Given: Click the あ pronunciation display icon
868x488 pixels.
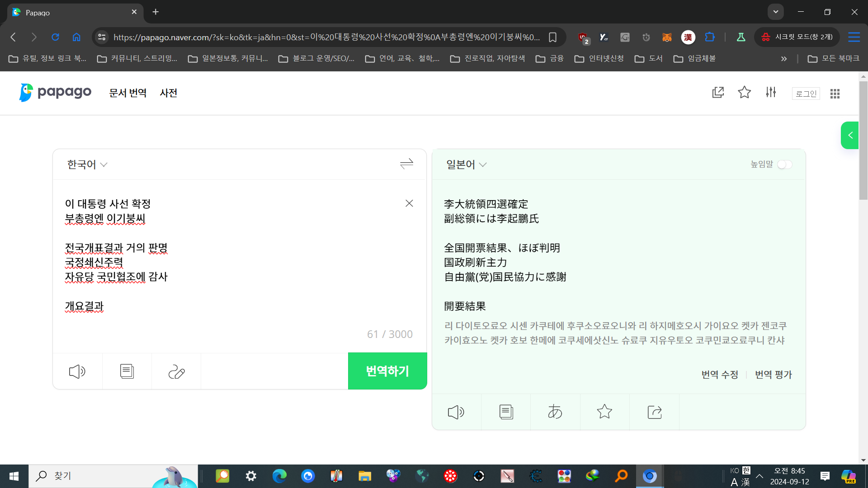Looking at the screenshot, I should (x=555, y=412).
